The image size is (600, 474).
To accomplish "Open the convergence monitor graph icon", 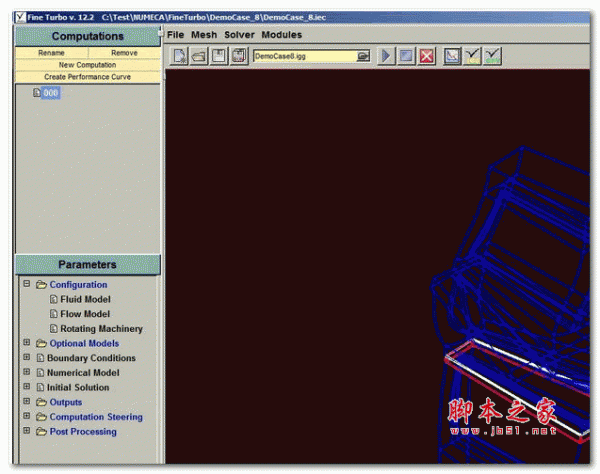I will (452, 56).
